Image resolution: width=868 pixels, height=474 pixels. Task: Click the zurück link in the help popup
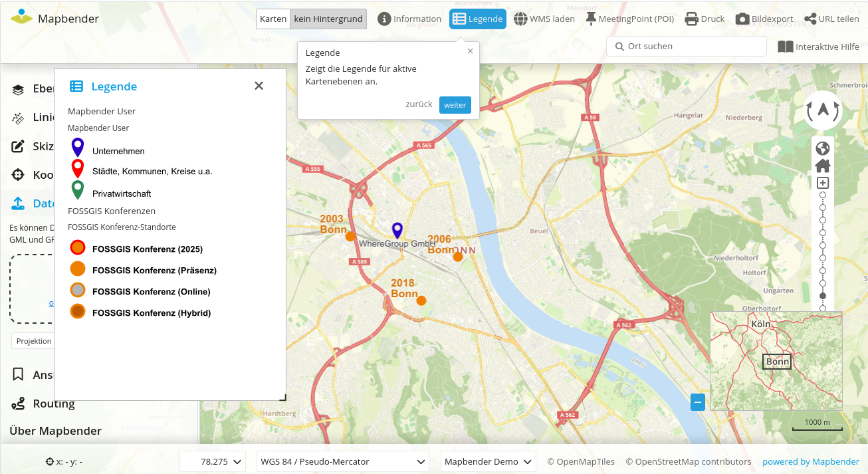coord(419,104)
